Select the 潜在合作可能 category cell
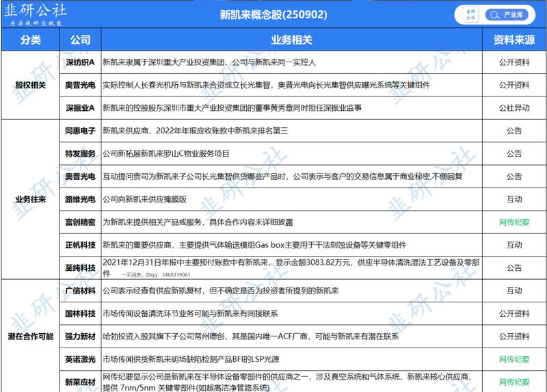The height and width of the screenshot is (392, 547). point(30,336)
